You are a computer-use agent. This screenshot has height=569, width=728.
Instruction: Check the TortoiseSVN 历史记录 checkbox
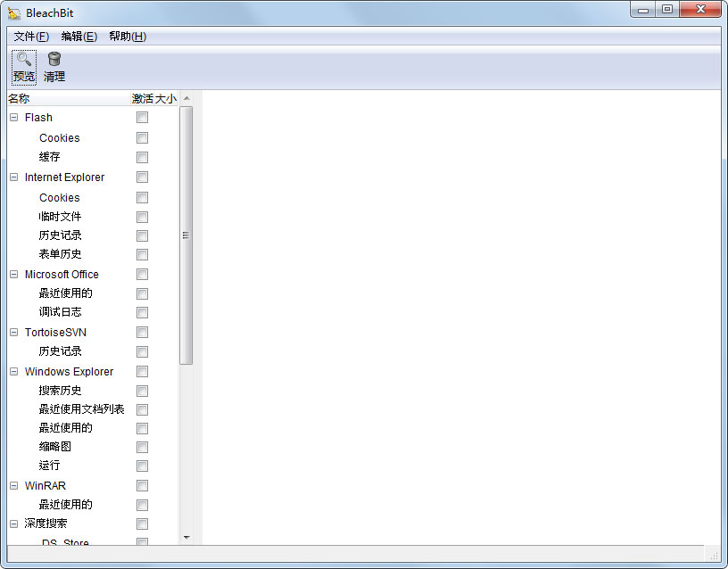142,351
